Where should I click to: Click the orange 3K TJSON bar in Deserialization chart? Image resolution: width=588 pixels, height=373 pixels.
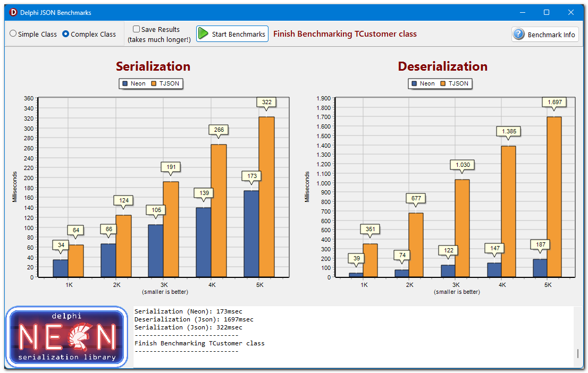click(x=463, y=228)
